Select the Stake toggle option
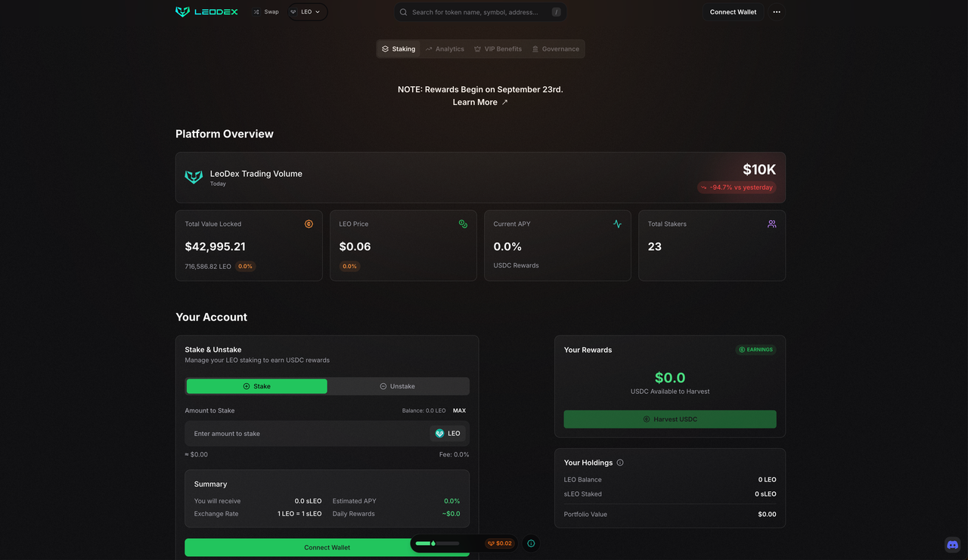This screenshot has width=968, height=560. tap(256, 386)
